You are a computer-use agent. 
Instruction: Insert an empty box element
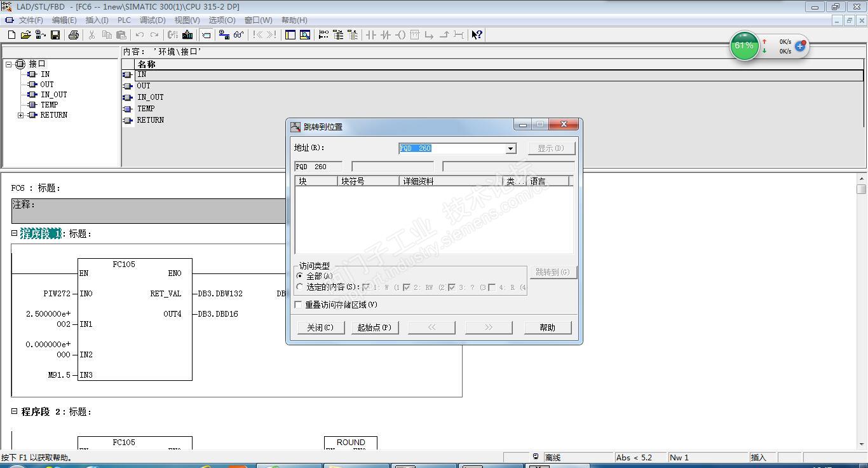415,35
